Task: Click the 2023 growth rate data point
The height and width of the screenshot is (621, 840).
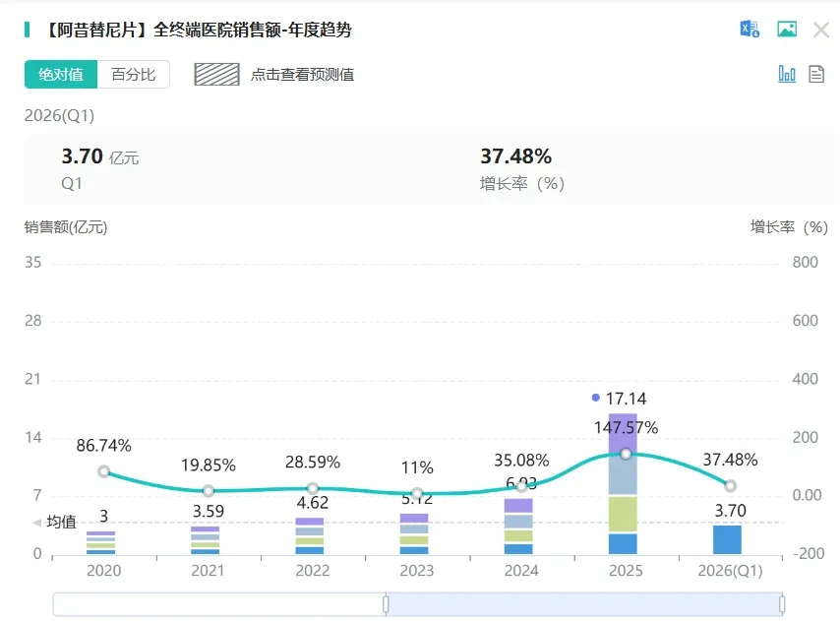Action: tap(417, 493)
